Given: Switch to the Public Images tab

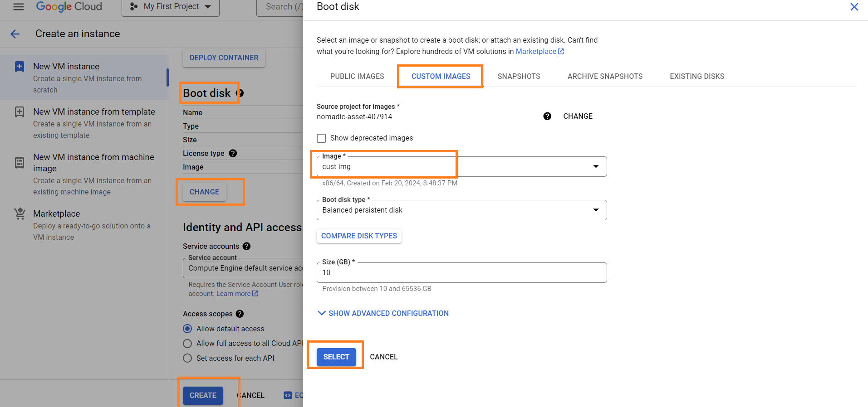Looking at the screenshot, I should point(357,76).
